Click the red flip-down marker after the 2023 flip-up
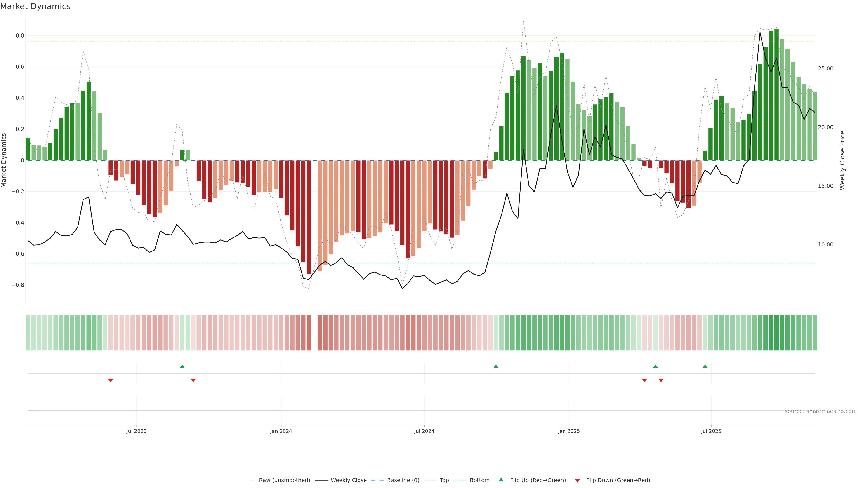Image resolution: width=868 pixels, height=488 pixels. pyautogui.click(x=193, y=380)
